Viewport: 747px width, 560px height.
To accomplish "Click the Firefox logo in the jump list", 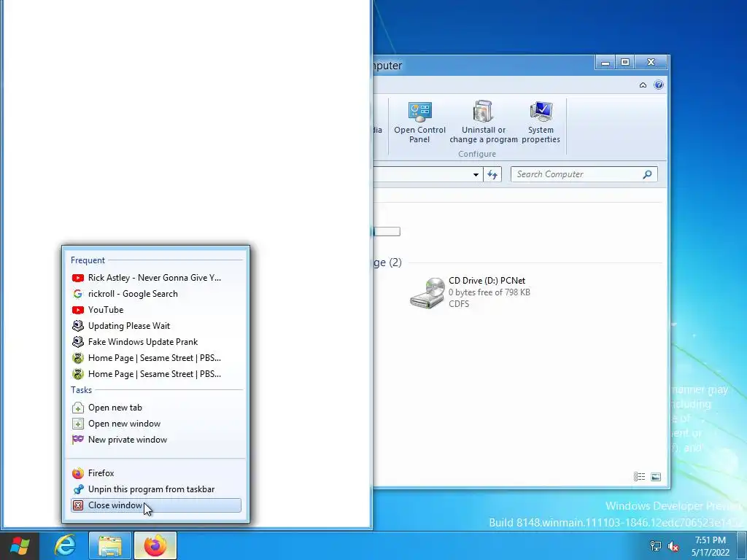I will coord(77,473).
